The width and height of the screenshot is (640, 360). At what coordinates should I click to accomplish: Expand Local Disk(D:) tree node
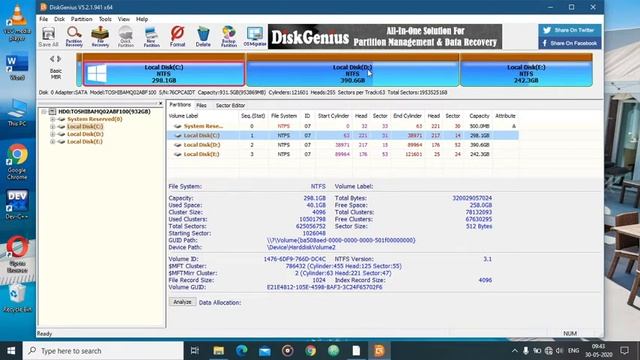[x=52, y=134]
